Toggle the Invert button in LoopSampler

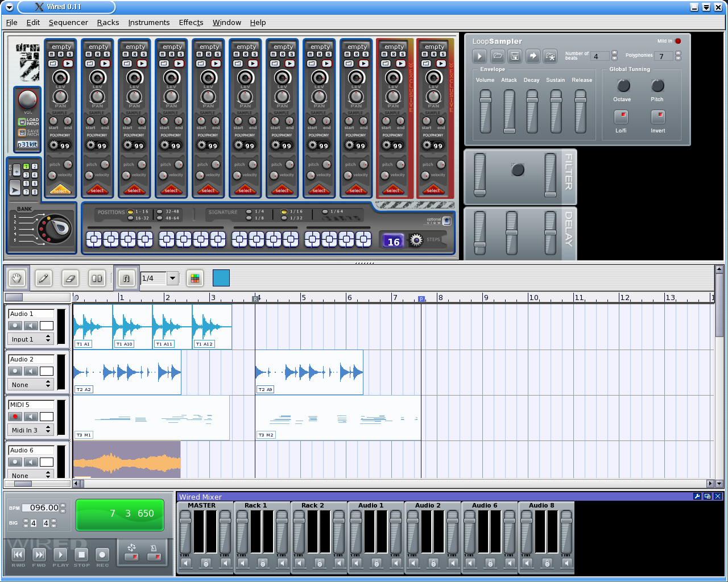click(658, 117)
